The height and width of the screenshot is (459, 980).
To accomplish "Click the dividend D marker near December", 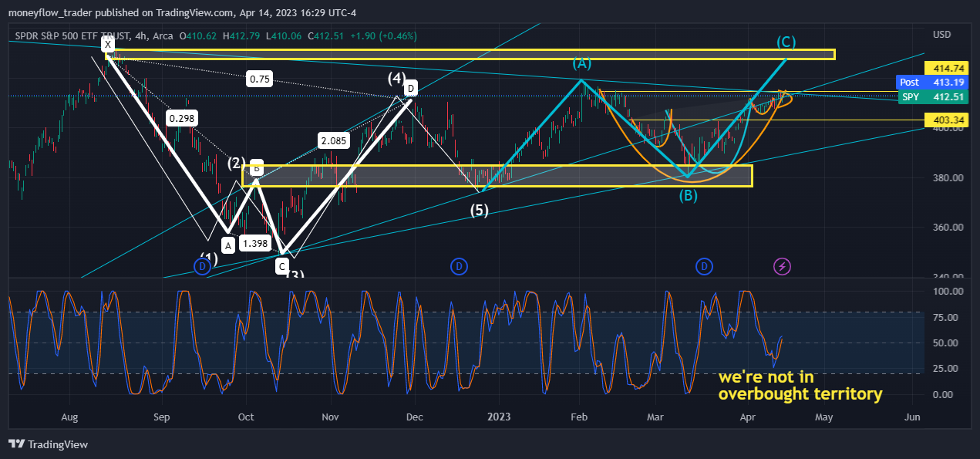I will tap(459, 266).
